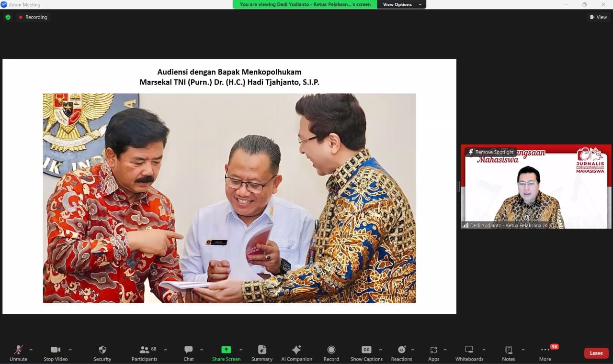The width and height of the screenshot is (613, 364).
Task: Record the Zoom meeting
Action: pos(331,353)
